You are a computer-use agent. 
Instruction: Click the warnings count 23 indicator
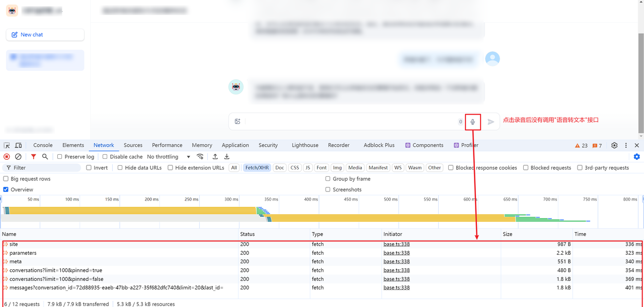581,145
